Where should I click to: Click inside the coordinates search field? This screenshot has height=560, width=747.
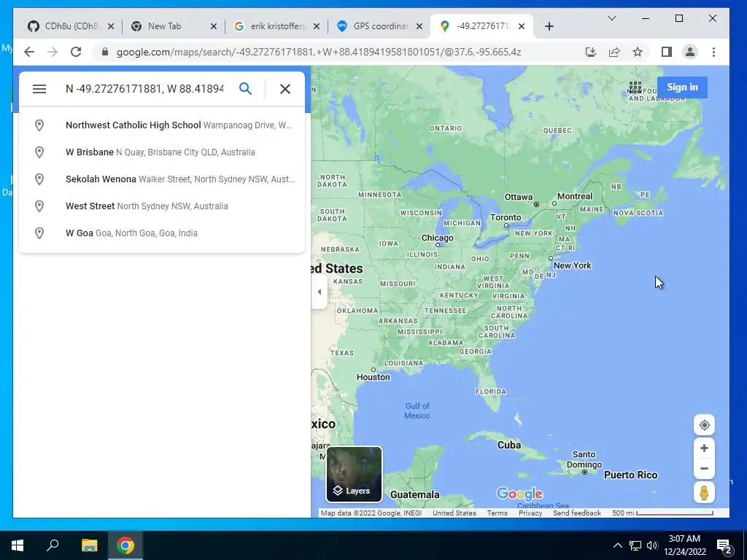click(x=144, y=89)
